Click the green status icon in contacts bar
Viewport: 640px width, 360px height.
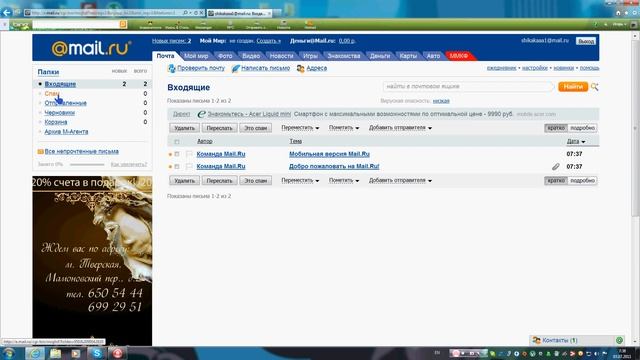tap(619, 340)
